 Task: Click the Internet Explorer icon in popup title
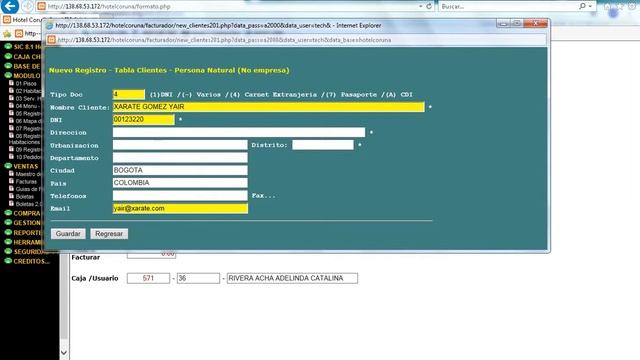49,26
